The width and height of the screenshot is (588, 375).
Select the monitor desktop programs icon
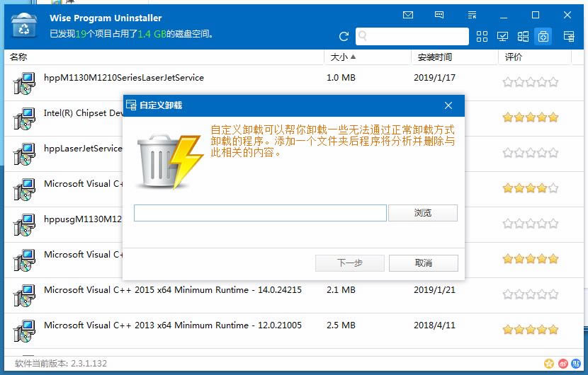tap(502, 36)
